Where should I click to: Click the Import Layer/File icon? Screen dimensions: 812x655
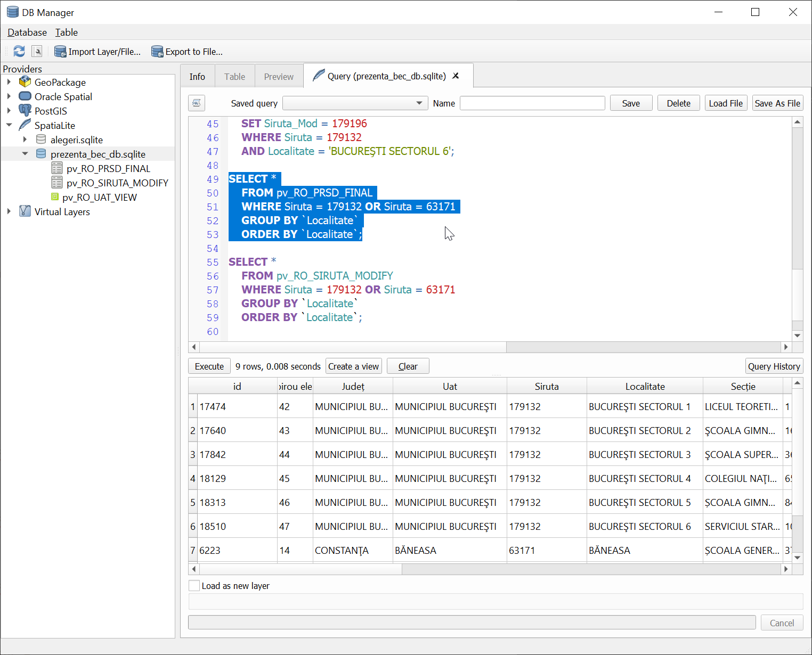point(60,52)
